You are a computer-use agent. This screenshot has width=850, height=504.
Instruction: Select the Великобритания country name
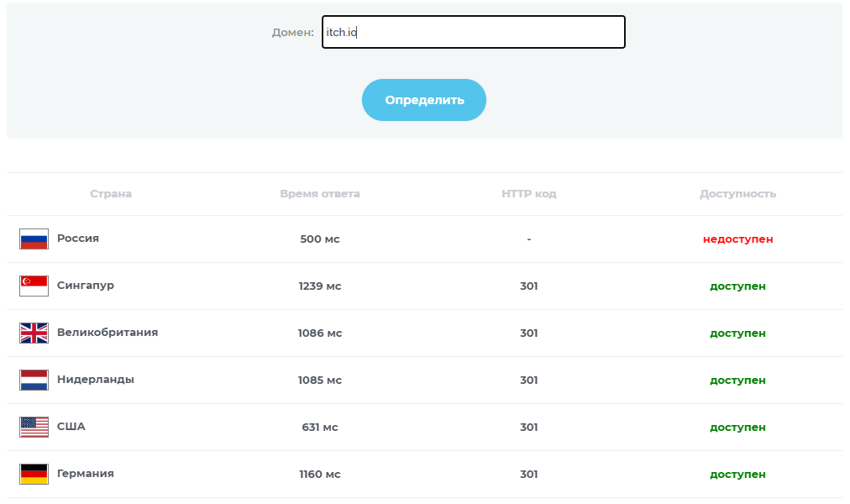(x=108, y=333)
